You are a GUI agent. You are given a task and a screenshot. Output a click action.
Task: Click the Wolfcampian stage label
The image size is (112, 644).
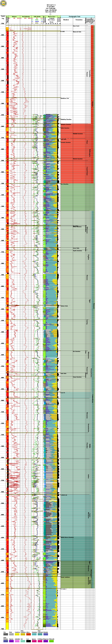(x=90, y=153)
